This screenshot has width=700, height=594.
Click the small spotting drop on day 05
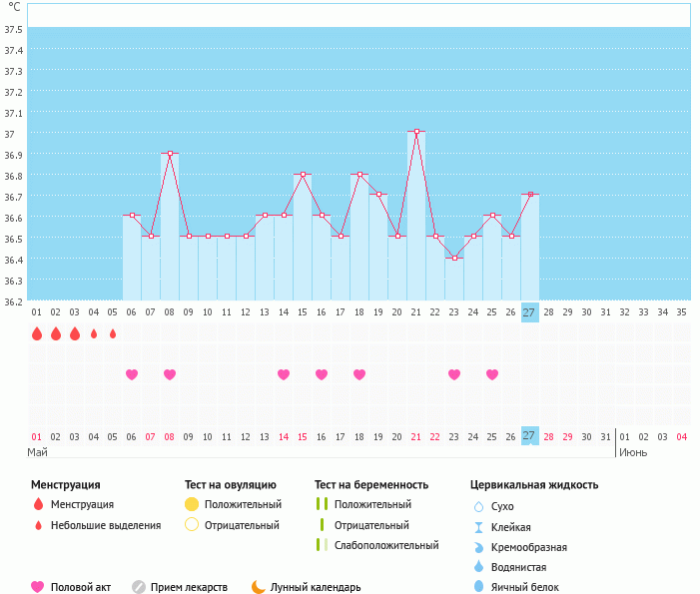[x=113, y=333]
